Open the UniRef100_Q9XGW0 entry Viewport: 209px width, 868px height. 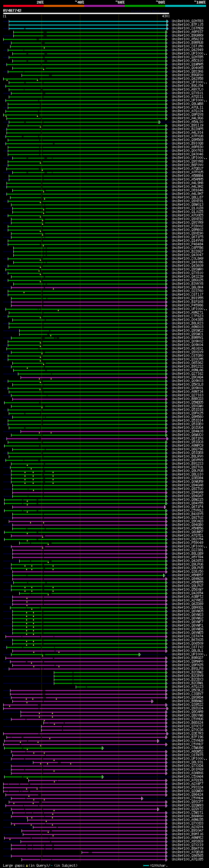click(x=187, y=406)
